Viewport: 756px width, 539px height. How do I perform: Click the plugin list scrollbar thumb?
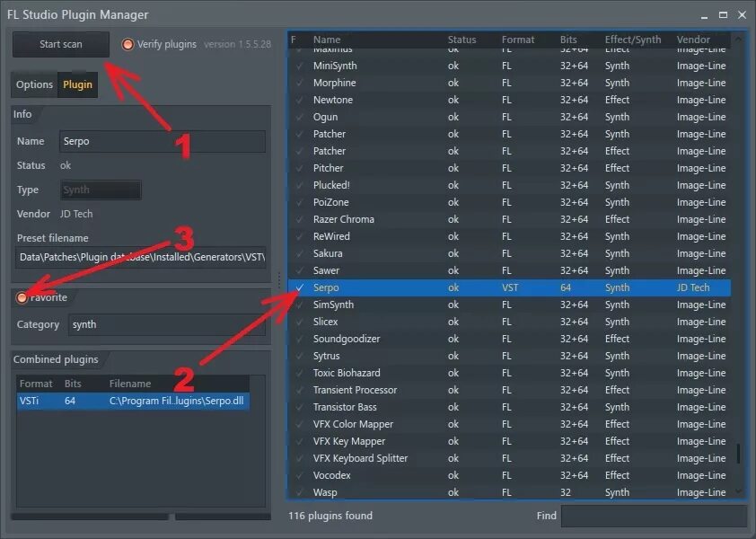pyautogui.click(x=738, y=454)
